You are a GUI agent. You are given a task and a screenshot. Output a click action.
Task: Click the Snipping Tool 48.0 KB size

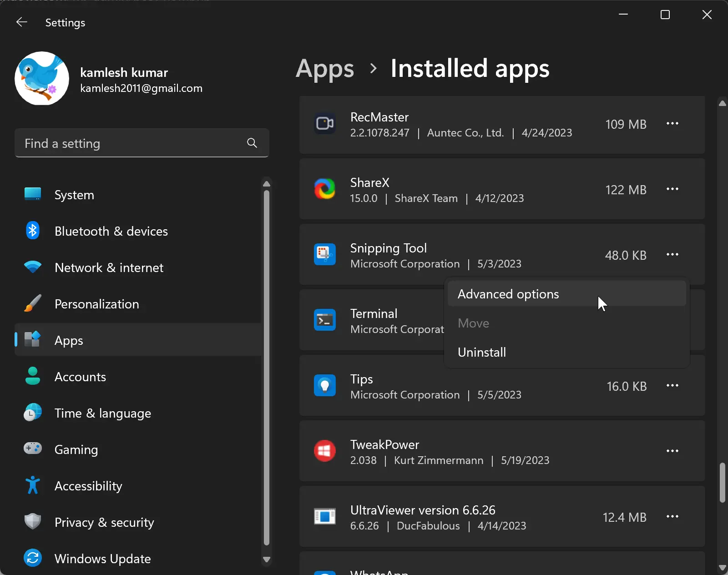[x=626, y=255]
